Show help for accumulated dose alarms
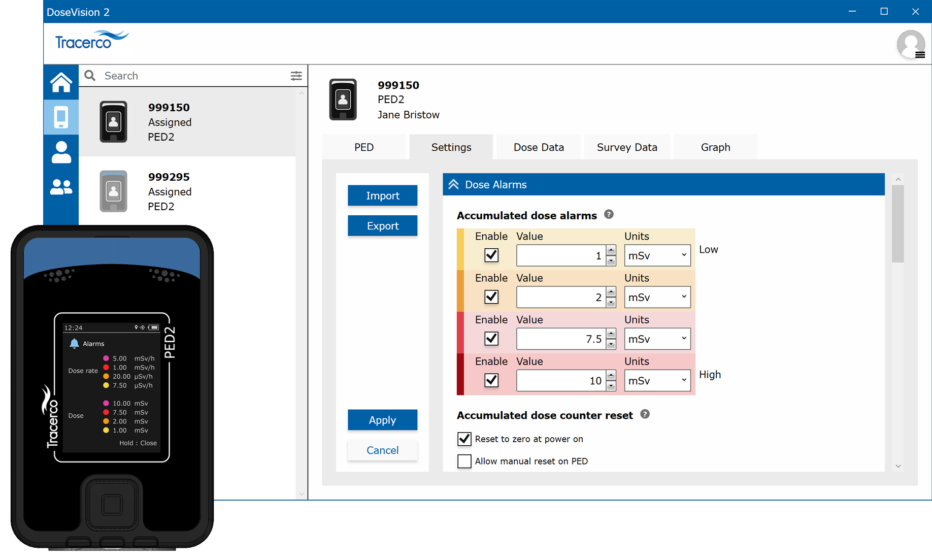This screenshot has height=560, width=932. pos(609,215)
